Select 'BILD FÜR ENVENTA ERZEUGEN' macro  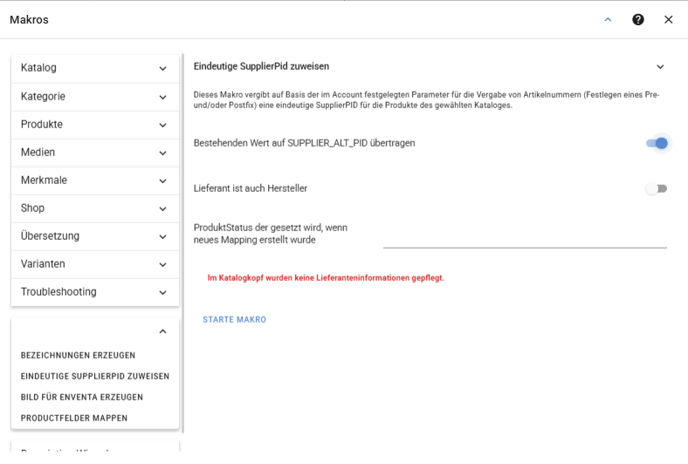(82, 397)
